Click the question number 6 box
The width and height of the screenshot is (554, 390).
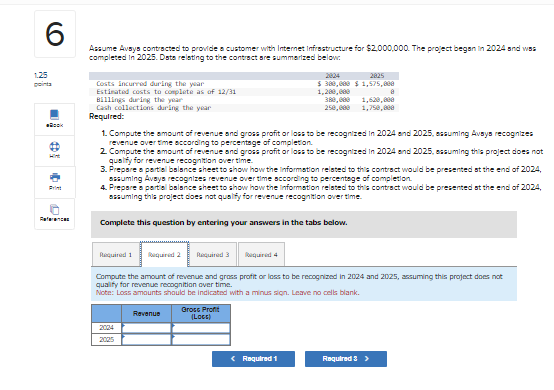(x=55, y=34)
